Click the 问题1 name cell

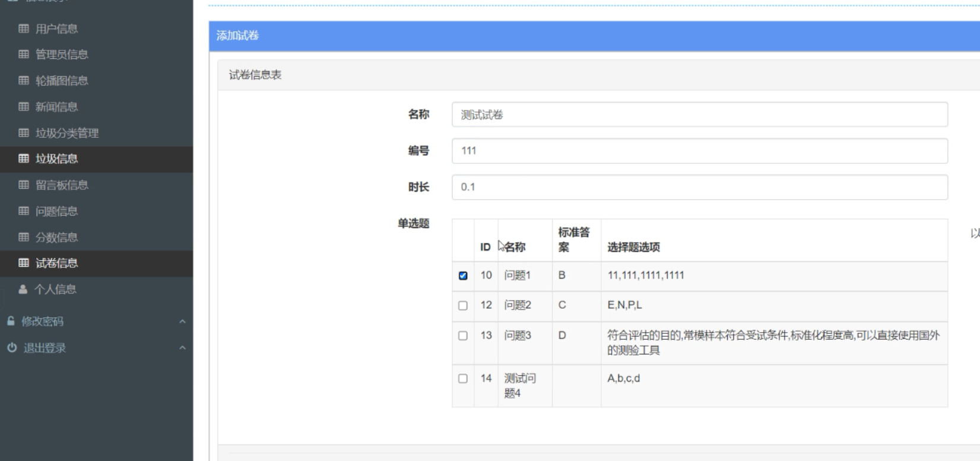click(518, 276)
